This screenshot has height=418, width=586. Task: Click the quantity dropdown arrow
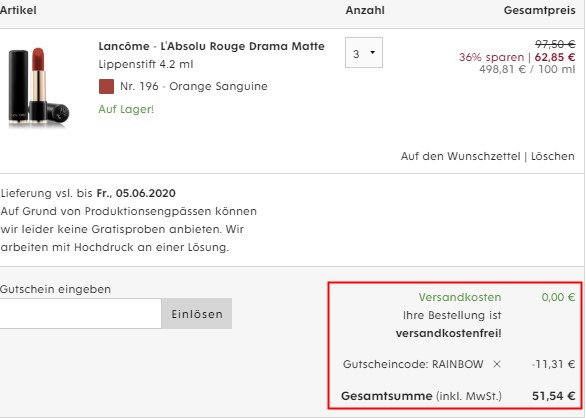tap(373, 52)
